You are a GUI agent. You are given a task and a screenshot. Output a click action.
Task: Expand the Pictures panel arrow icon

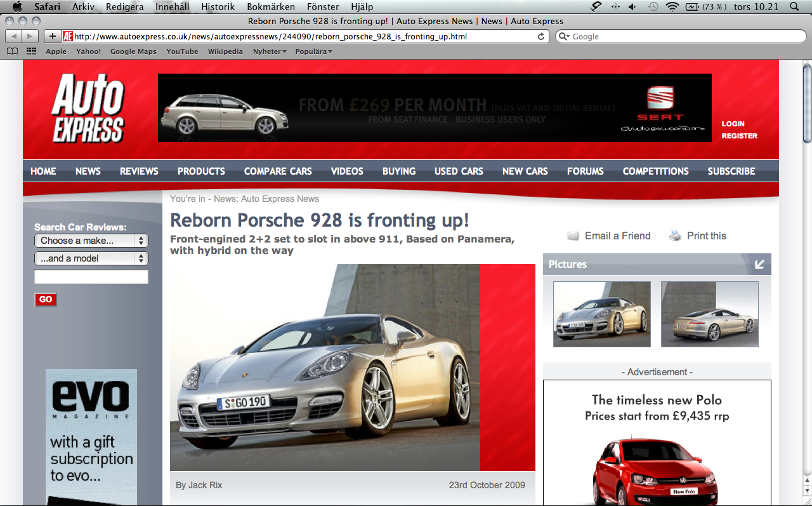(x=759, y=264)
